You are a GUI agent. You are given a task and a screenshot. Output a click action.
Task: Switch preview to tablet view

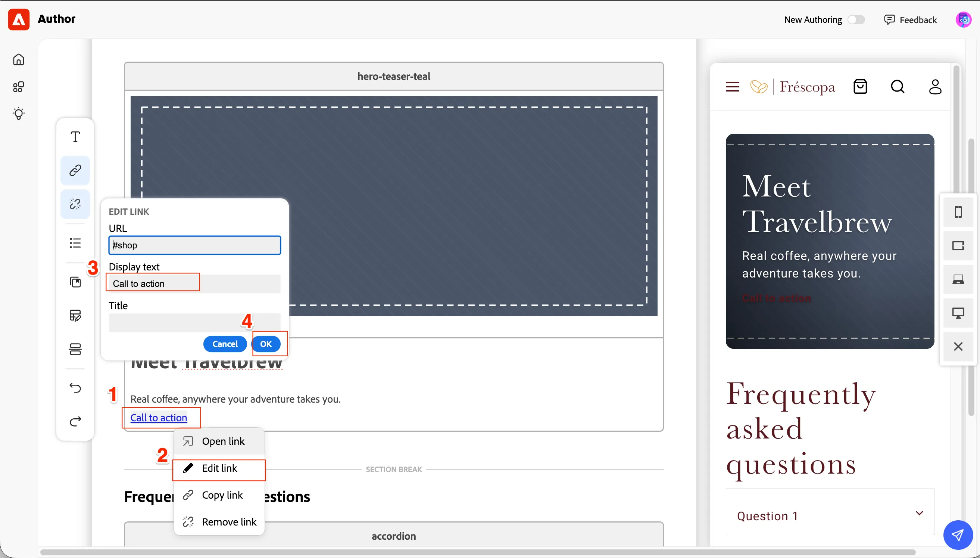coord(958,246)
